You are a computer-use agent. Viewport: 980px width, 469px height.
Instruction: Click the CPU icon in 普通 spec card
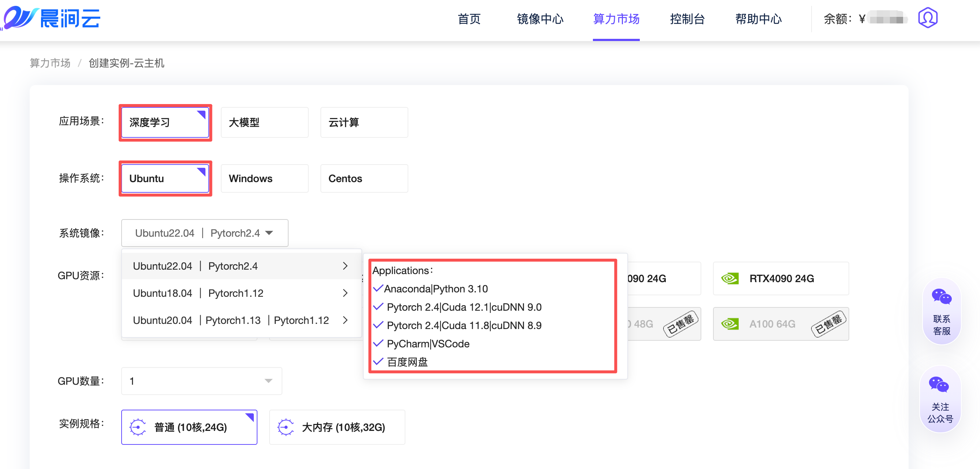(138, 427)
